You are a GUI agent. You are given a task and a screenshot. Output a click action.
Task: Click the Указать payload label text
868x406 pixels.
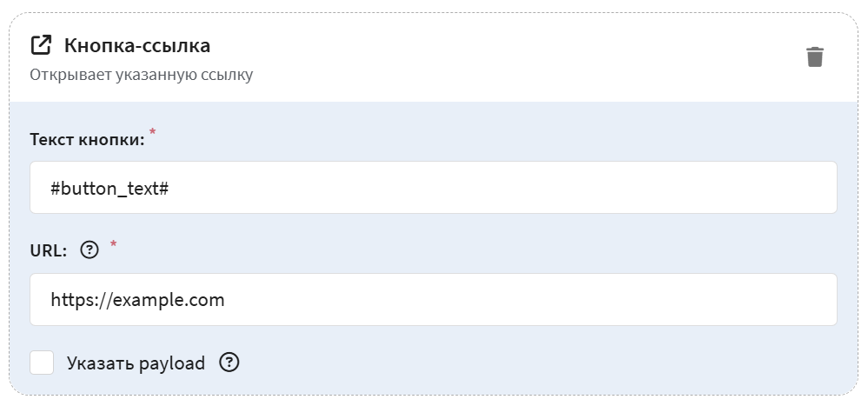[136, 363]
